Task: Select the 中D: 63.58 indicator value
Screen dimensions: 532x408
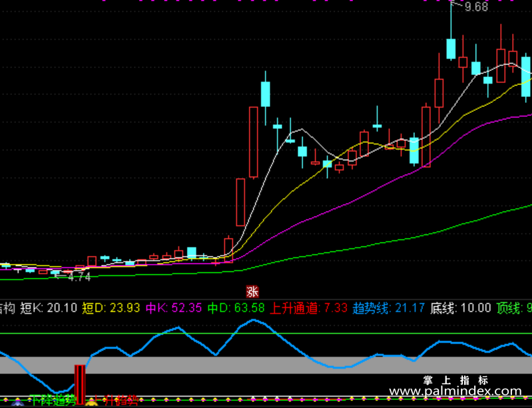Action: click(x=236, y=308)
